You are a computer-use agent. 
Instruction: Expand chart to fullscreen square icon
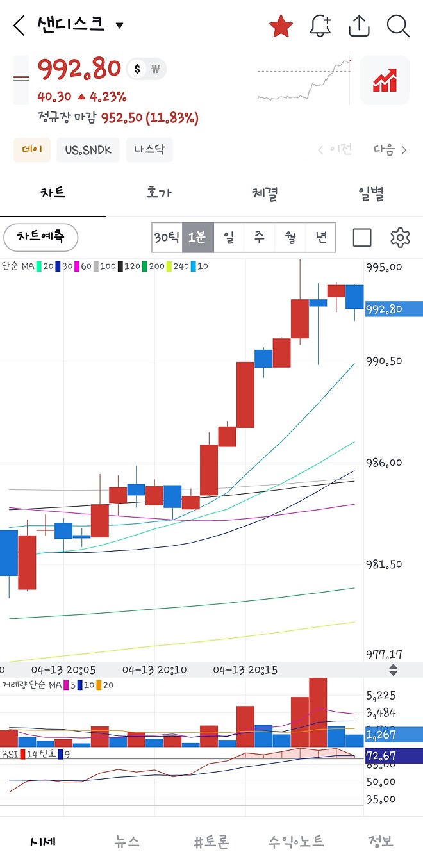tap(362, 238)
